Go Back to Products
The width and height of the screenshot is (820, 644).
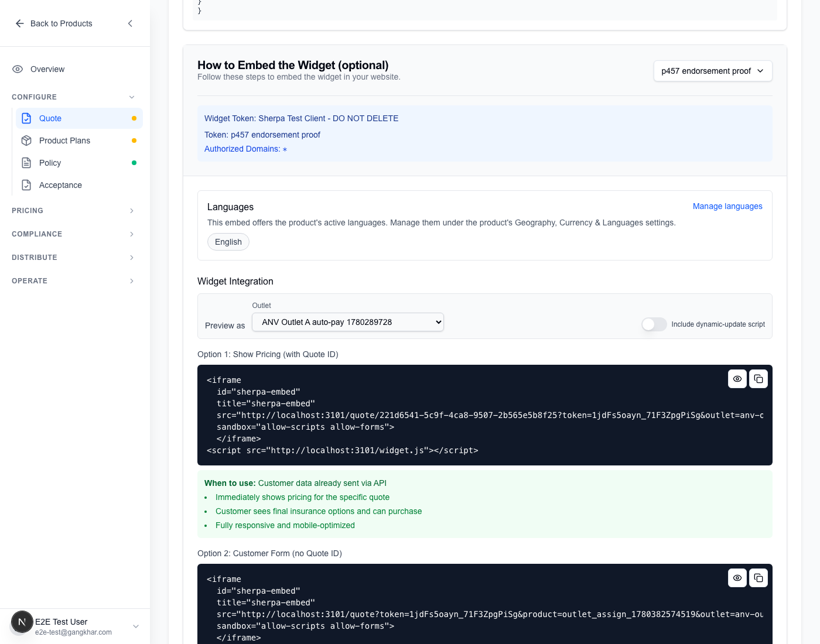point(54,23)
